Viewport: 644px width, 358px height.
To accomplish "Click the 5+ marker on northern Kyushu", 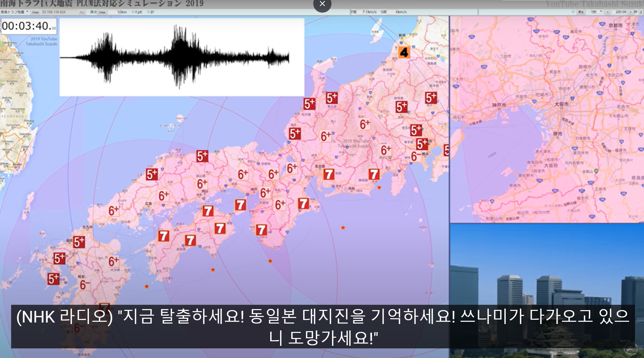I will [x=79, y=242].
